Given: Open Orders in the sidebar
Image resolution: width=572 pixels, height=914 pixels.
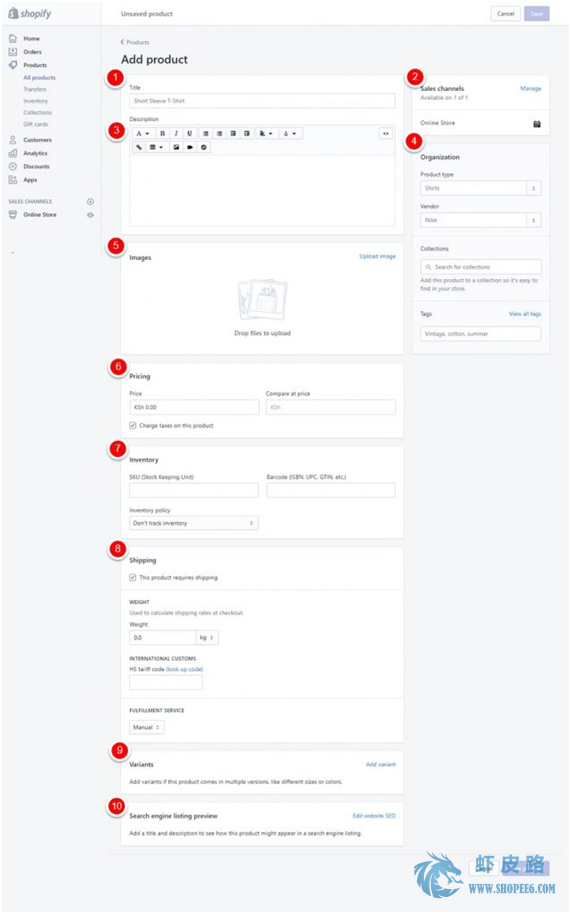Looking at the screenshot, I should (32, 52).
